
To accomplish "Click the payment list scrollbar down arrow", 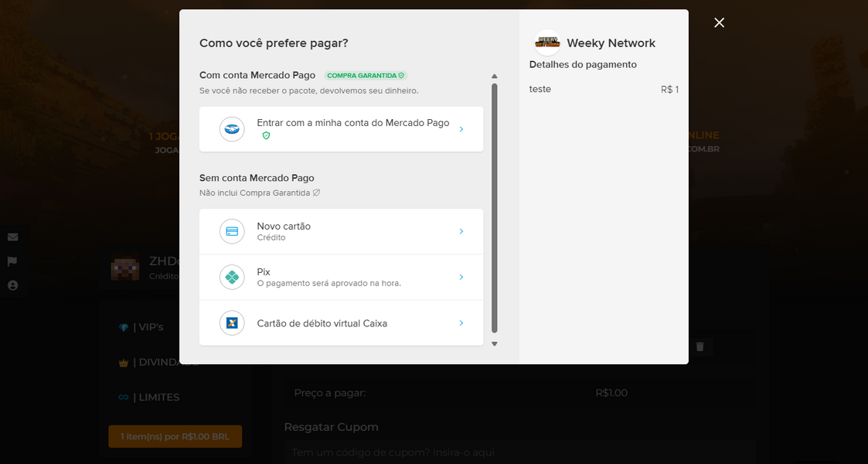I will 495,344.
